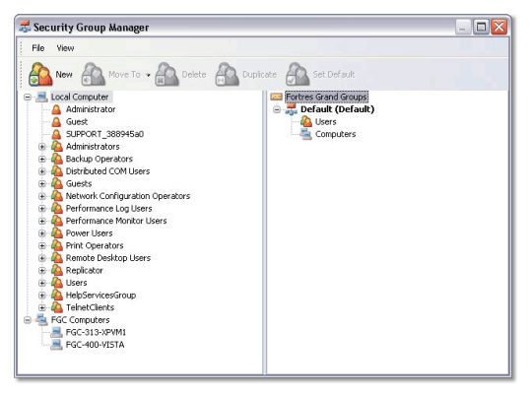532x398 pixels.
Task: Expand Network Configuration Operators group
Action: [x=42, y=196]
